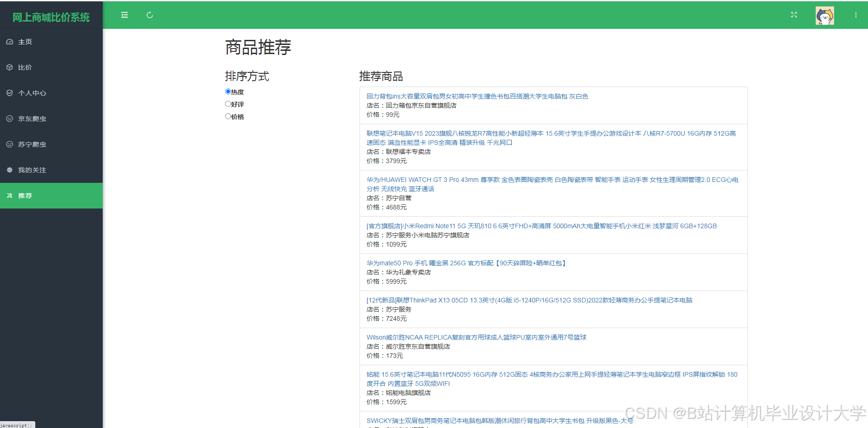
Task: Click the 网上商城比价系统 logo title
Action: click(51, 17)
